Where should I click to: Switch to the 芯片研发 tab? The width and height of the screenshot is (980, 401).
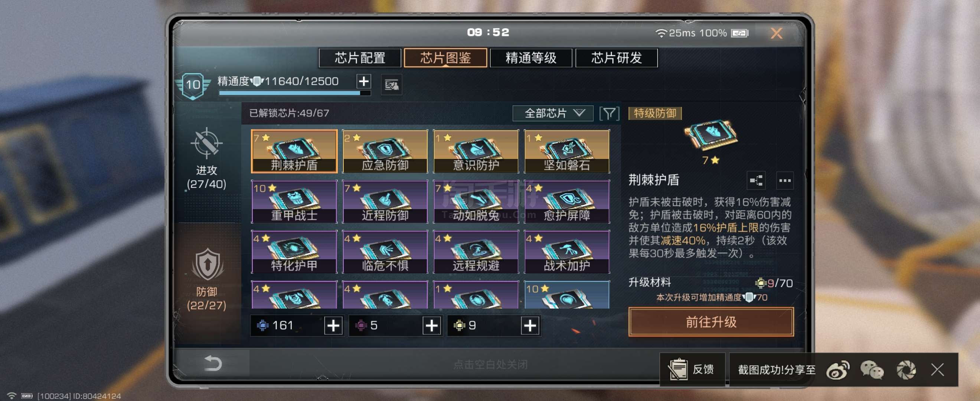[616, 58]
